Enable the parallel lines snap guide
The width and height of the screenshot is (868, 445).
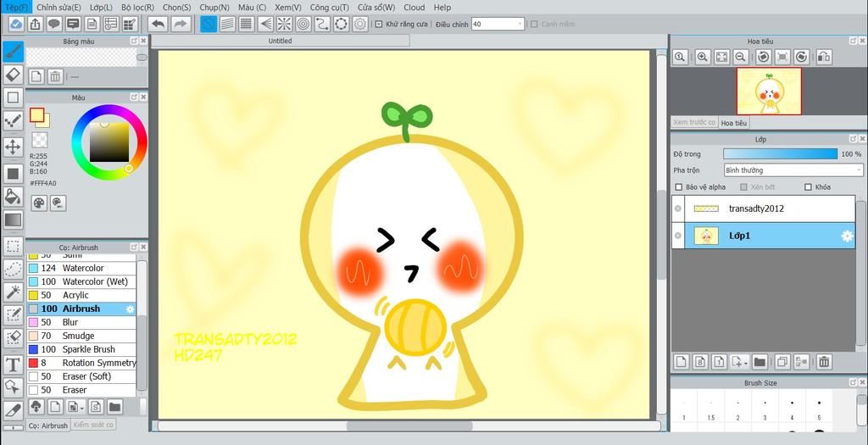coord(227,24)
